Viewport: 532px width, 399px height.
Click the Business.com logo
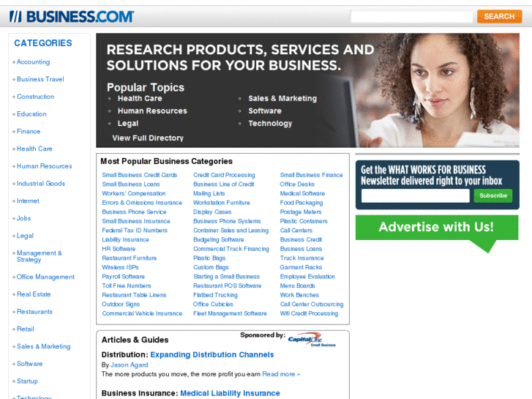click(72, 16)
